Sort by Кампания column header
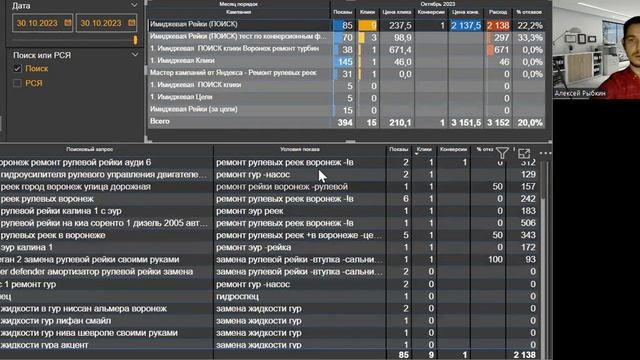Image resolution: width=640 pixels, height=360 pixels. (238, 12)
